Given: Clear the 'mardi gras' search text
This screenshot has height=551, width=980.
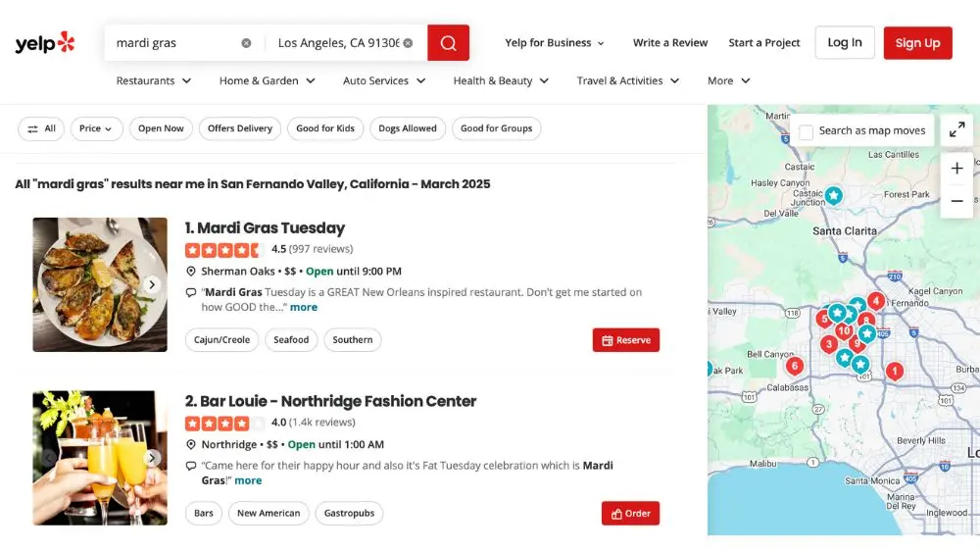Looking at the screenshot, I should click(246, 43).
